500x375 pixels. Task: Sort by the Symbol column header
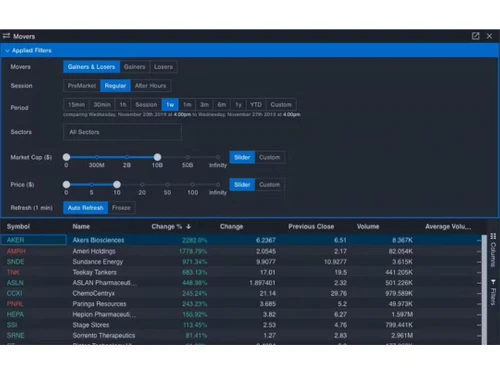tap(18, 226)
